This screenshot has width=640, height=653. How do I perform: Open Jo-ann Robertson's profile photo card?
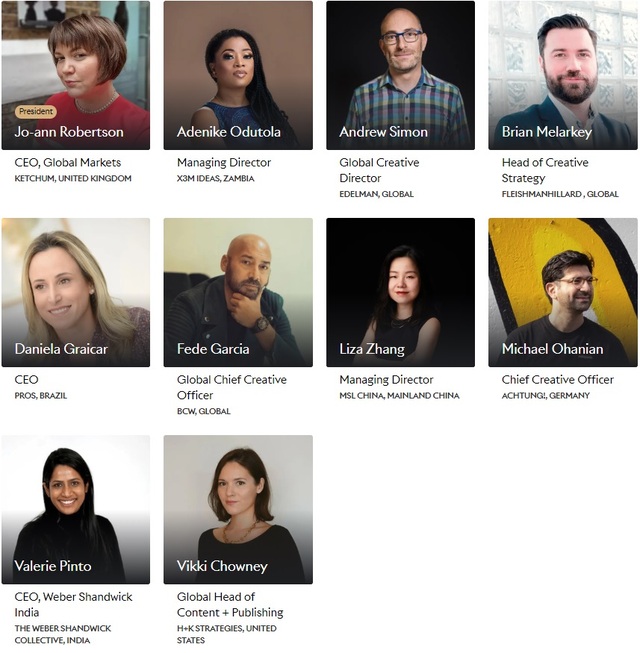coord(76,75)
